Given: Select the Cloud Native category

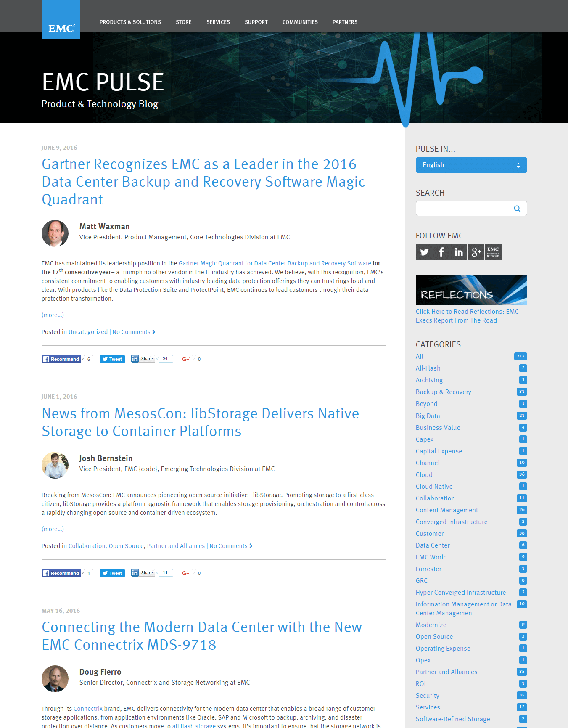Looking at the screenshot, I should click(434, 486).
